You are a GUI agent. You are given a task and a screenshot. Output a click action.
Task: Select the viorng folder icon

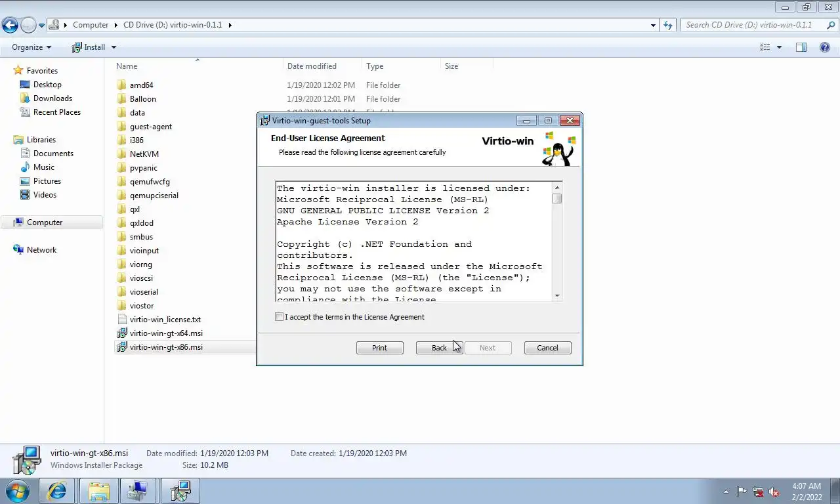(x=121, y=264)
